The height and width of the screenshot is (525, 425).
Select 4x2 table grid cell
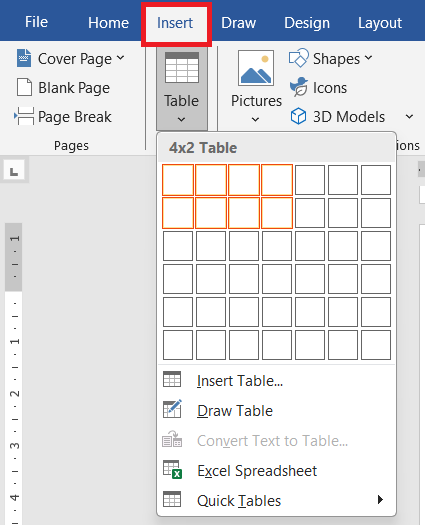277,213
